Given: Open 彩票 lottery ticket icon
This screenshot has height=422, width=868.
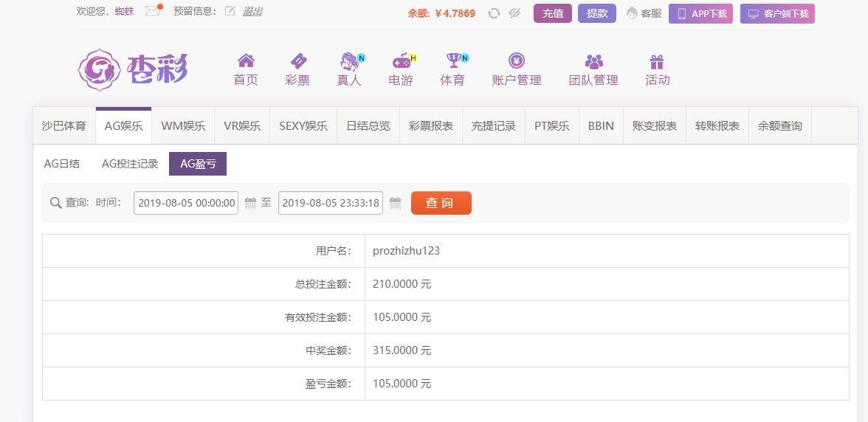Looking at the screenshot, I should 298,60.
